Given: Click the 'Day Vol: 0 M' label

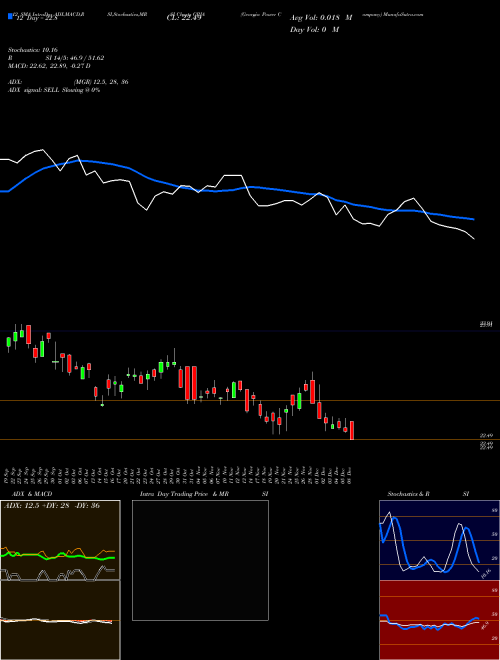Looking at the screenshot, I should click(x=314, y=30).
